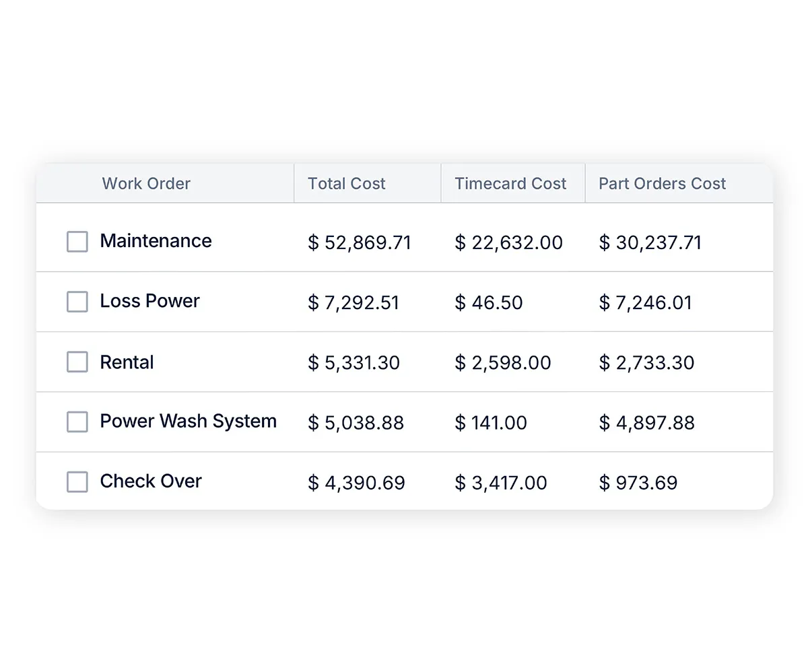Screen dimensions: 808x672
Task: Click the $4,390.69 total cost value
Action: point(356,482)
